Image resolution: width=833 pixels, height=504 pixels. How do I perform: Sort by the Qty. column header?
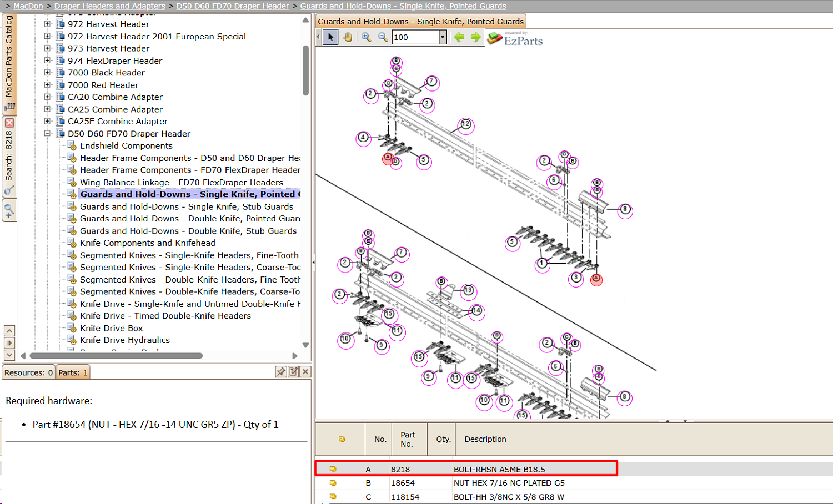pyautogui.click(x=443, y=439)
